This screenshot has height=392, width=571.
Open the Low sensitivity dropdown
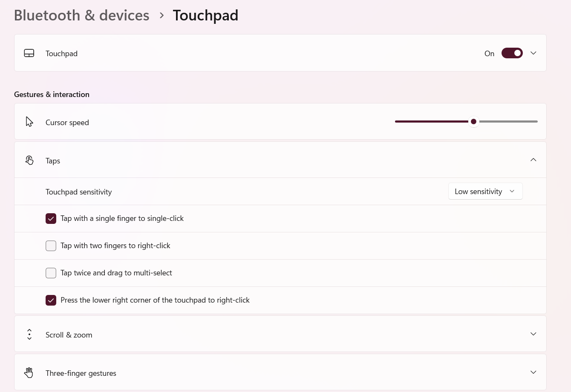coord(485,192)
